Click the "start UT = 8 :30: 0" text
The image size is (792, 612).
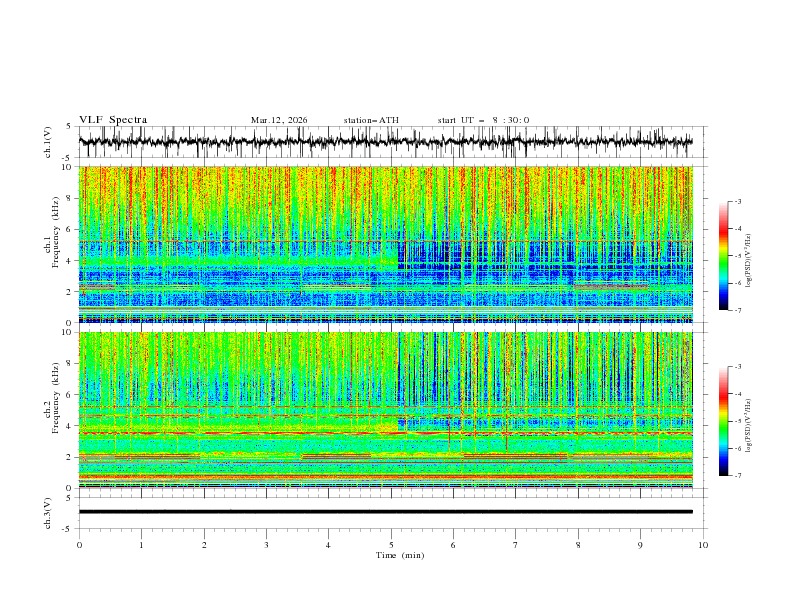tap(483, 120)
